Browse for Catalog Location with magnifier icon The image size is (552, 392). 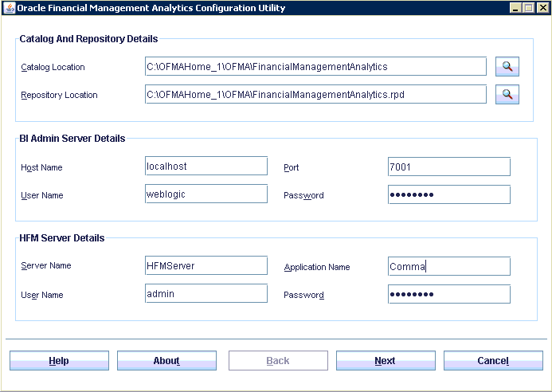tap(507, 66)
